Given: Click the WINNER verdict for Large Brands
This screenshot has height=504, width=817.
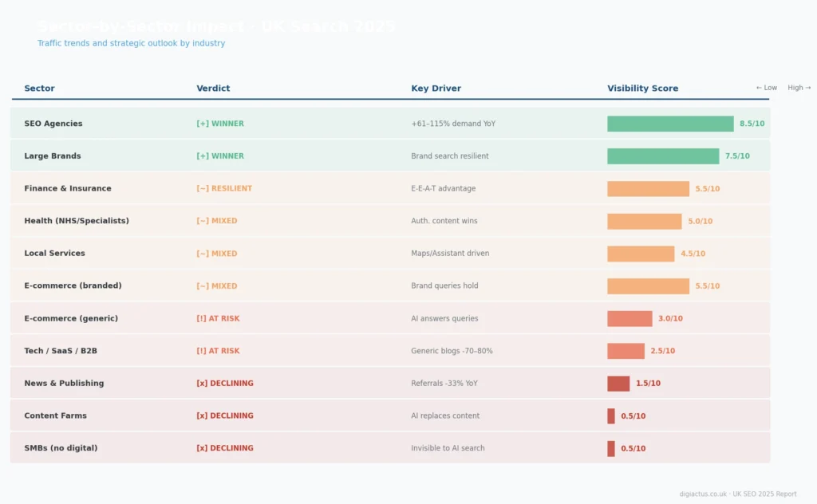Looking at the screenshot, I should point(220,156).
